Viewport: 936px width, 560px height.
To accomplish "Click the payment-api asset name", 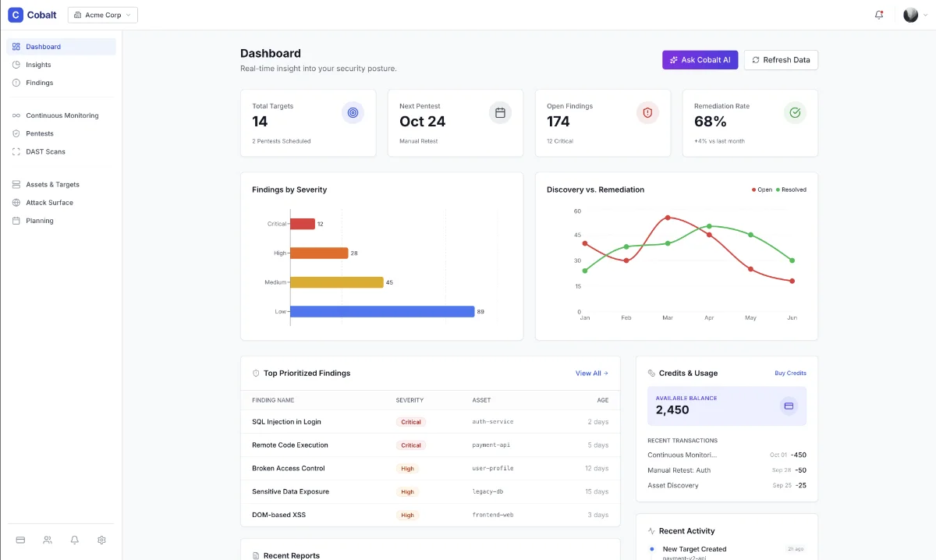I will pos(491,445).
